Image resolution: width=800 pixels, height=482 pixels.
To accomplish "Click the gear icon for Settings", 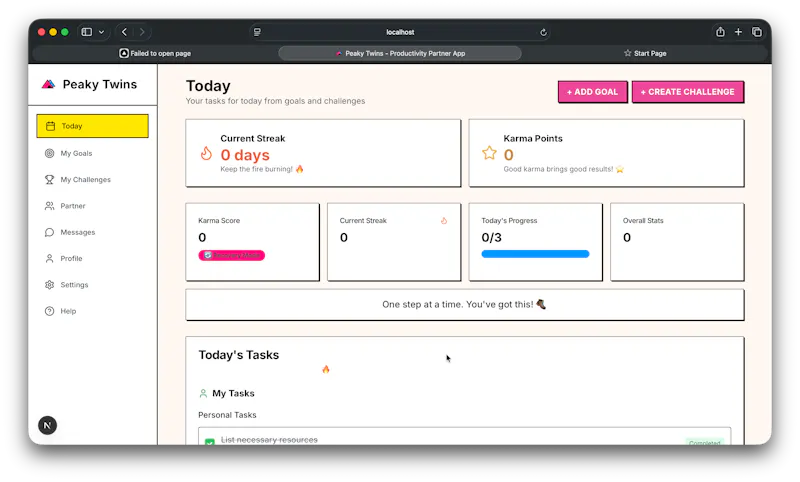I will point(49,285).
